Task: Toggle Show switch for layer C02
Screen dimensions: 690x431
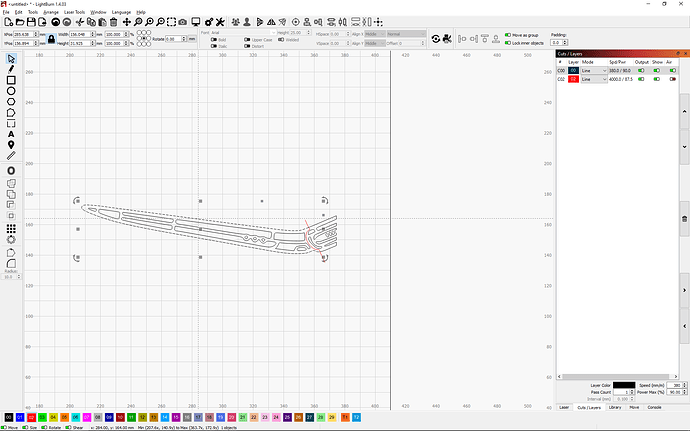Action: (657, 79)
